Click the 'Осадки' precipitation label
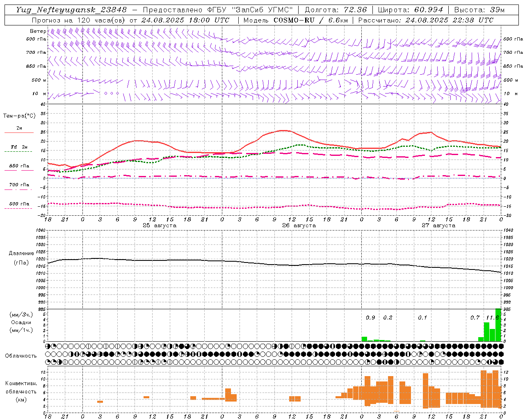 pyautogui.click(x=21, y=322)
